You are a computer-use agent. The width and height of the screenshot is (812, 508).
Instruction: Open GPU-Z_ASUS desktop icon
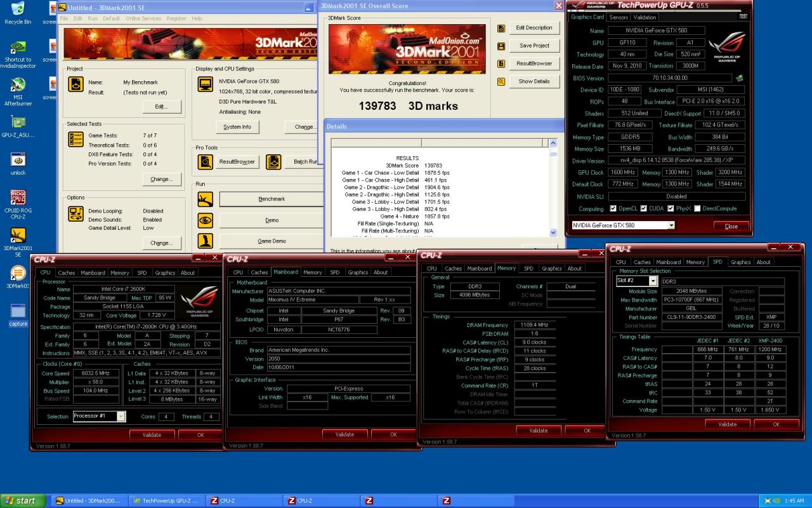coord(18,123)
